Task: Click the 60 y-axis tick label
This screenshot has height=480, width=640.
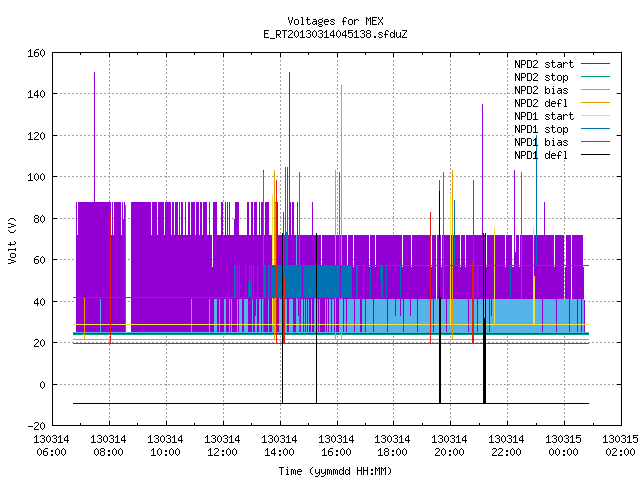Action: pos(39,260)
